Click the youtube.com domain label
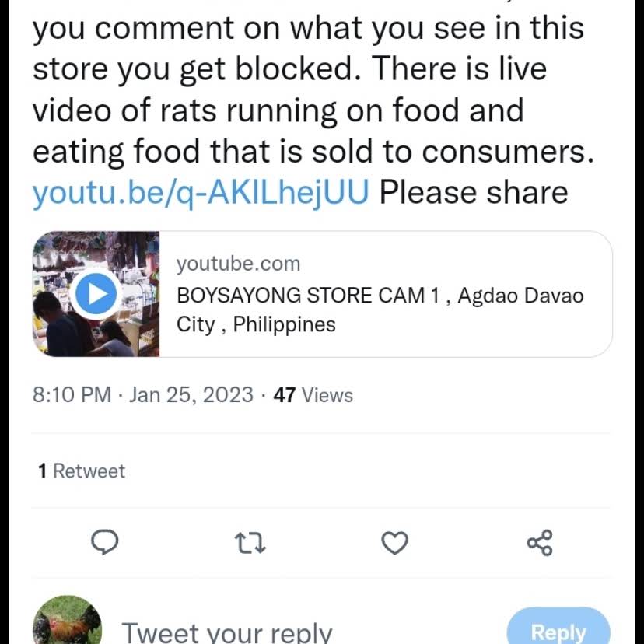Image resolution: width=644 pixels, height=644 pixels. coord(238,264)
